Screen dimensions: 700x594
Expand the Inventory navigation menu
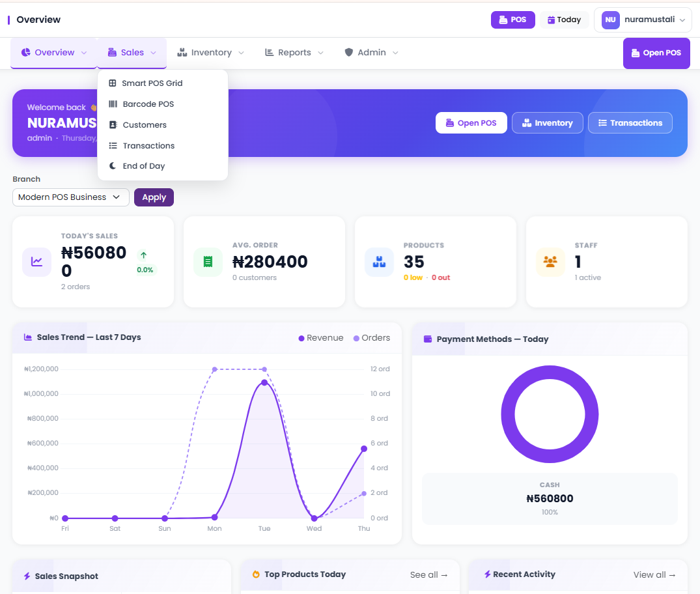click(x=210, y=53)
